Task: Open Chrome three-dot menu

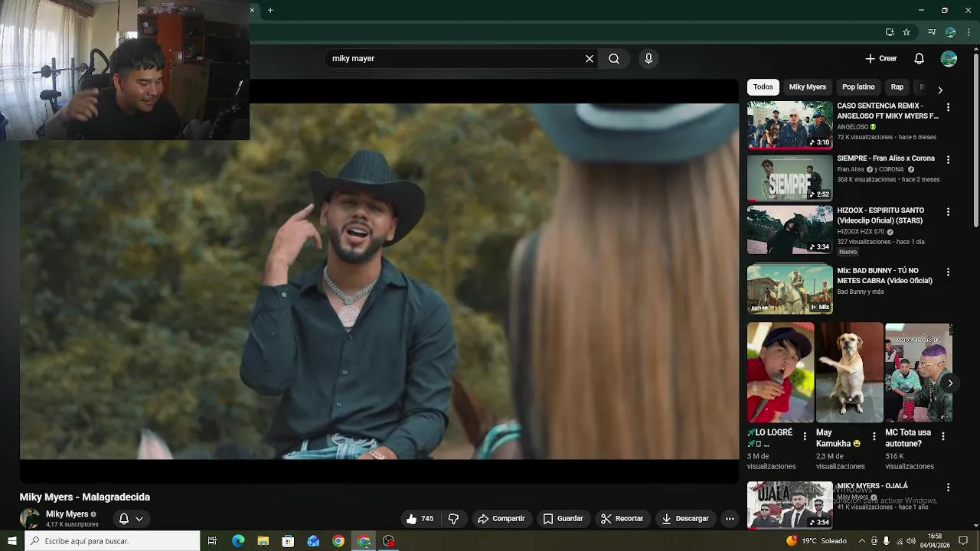Action: tap(969, 32)
